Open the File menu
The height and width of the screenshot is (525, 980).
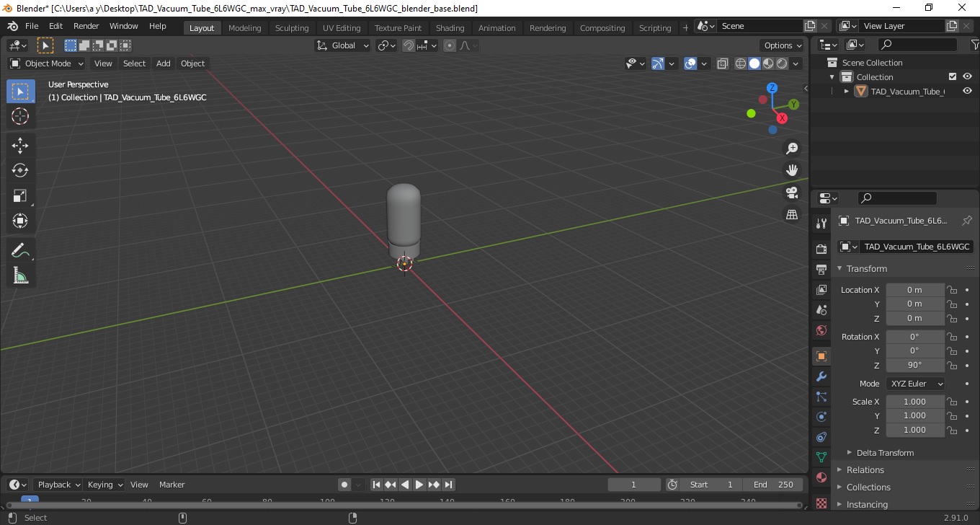click(32, 26)
